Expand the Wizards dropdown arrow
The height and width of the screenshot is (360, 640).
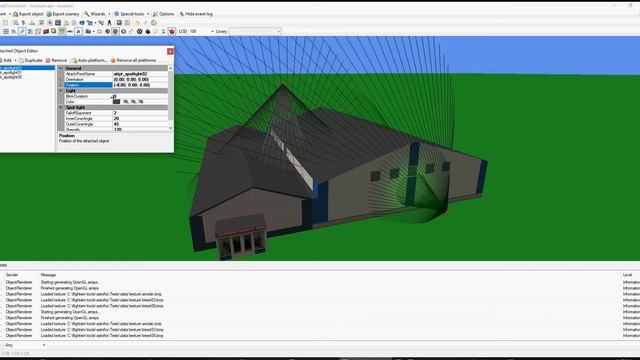click(x=109, y=14)
